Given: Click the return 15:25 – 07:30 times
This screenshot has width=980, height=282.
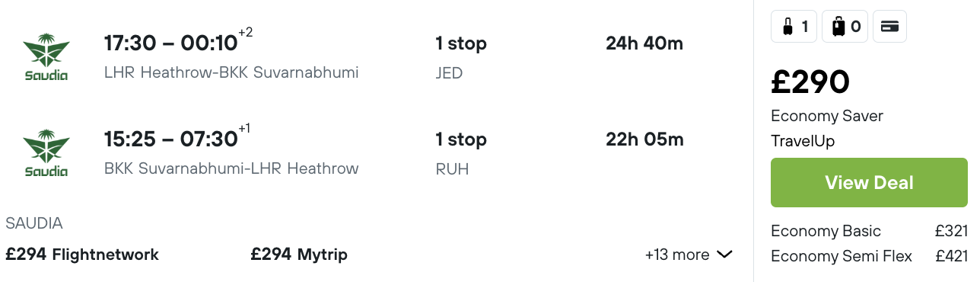Looking at the screenshot, I should (x=171, y=139).
